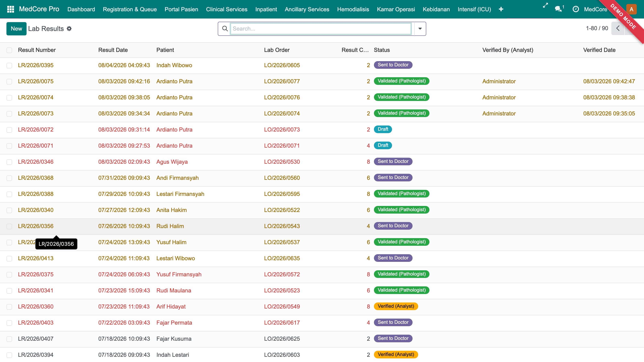Expand the search options dropdown arrow
Screen dimensions: 644x362
tap(420, 29)
